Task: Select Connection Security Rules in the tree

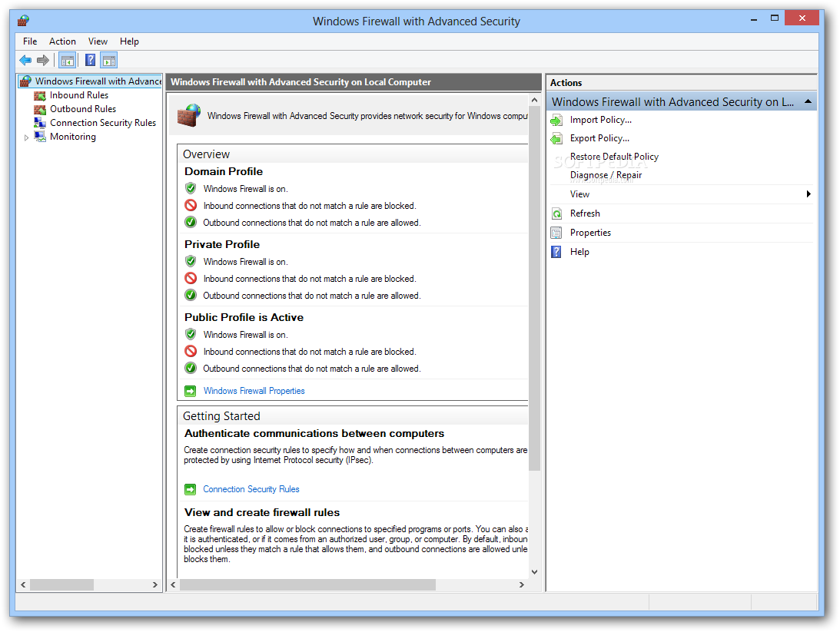Action: click(x=103, y=123)
